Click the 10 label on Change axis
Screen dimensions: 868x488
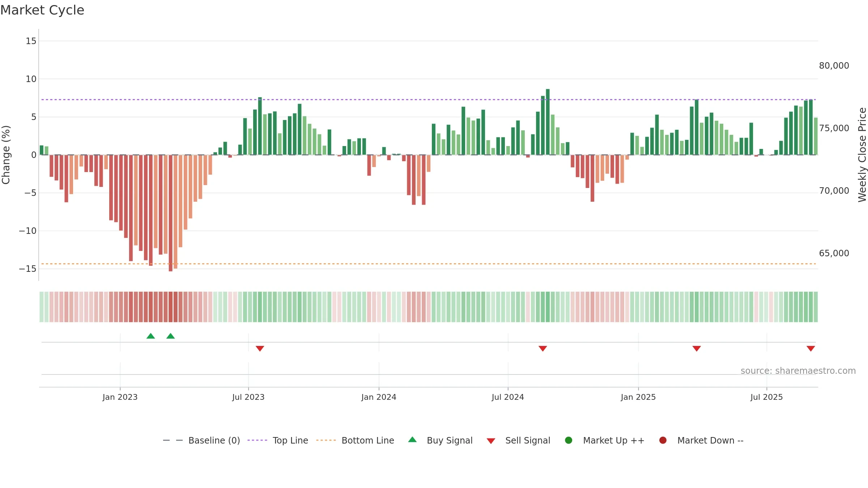31,79
